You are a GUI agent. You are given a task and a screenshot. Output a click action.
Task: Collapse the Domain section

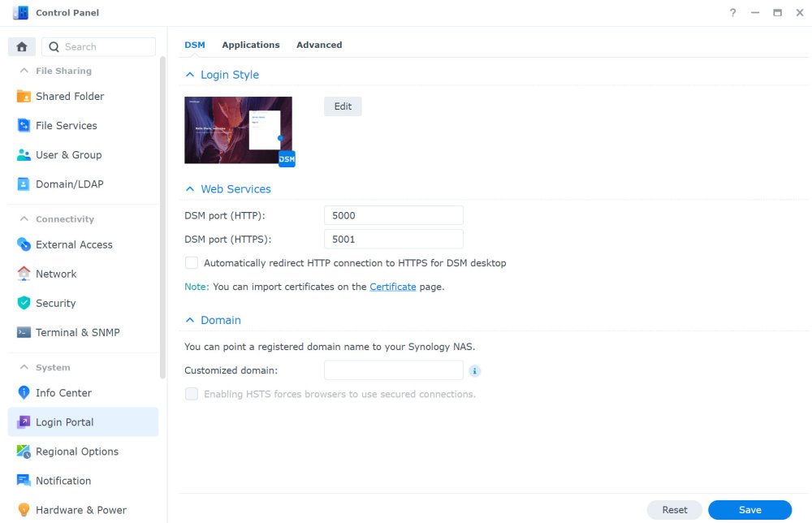pos(190,320)
